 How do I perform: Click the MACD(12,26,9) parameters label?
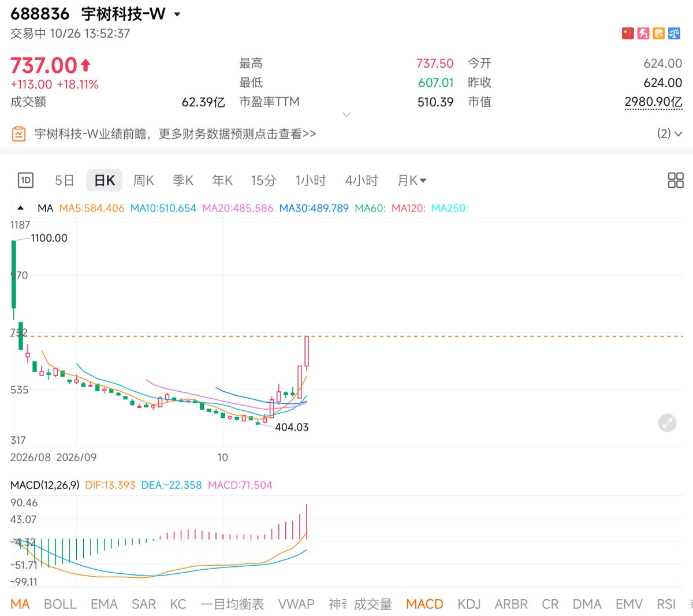click(45, 485)
